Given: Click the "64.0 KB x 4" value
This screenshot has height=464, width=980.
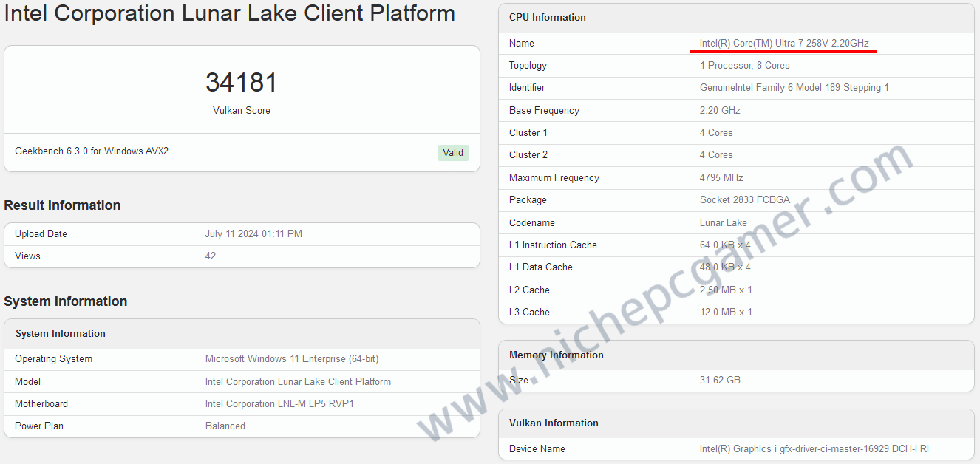Looking at the screenshot, I should pos(726,245).
